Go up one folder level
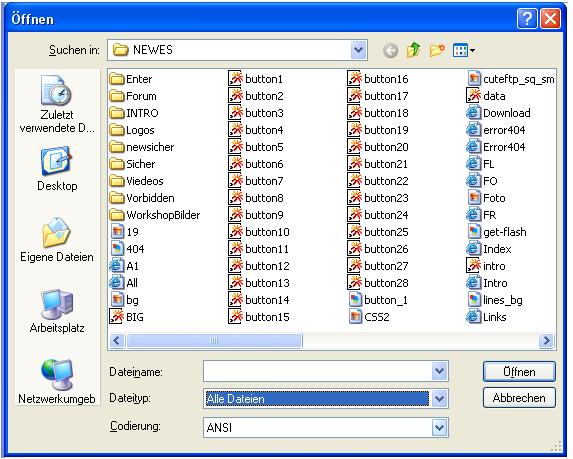The width and height of the screenshot is (573, 459). pyautogui.click(x=414, y=50)
